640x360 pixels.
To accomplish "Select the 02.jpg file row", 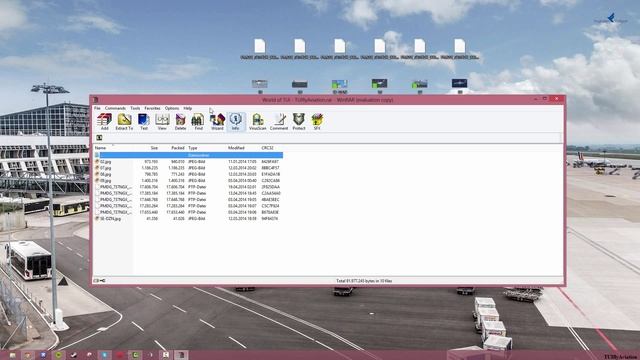I will (188, 162).
